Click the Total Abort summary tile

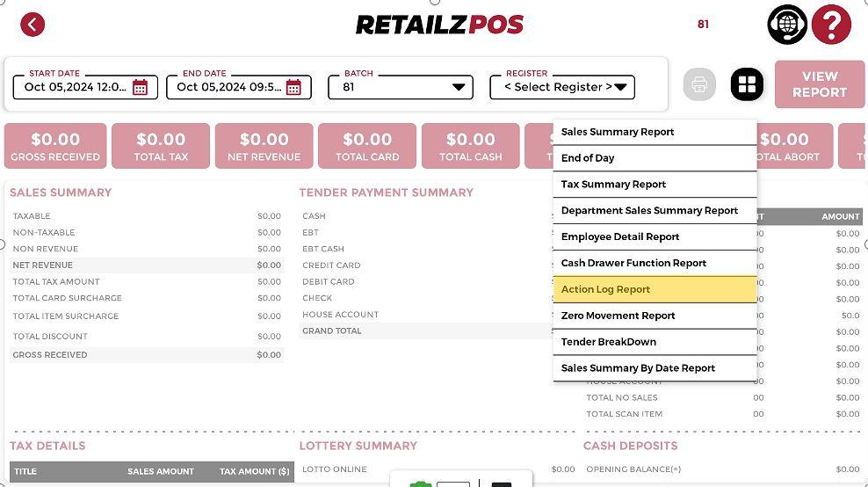click(794, 146)
